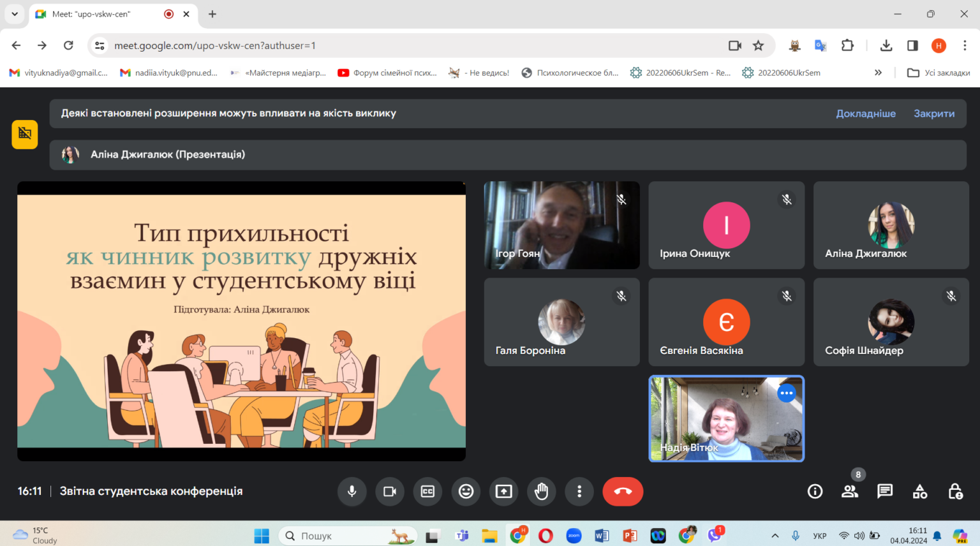Open the chat with everyone panel
This screenshot has height=546, width=980.
click(x=884, y=491)
